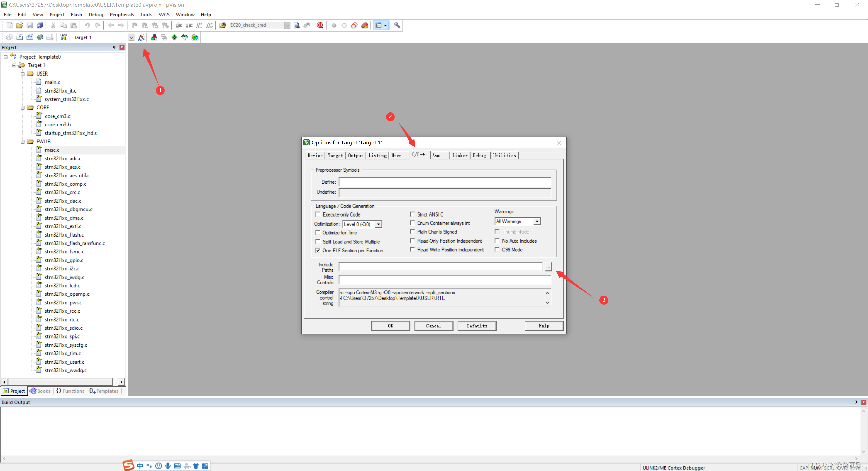Screen dimensions: 868x471
Task: Open the Optimization level dropdown
Action: coord(378,224)
